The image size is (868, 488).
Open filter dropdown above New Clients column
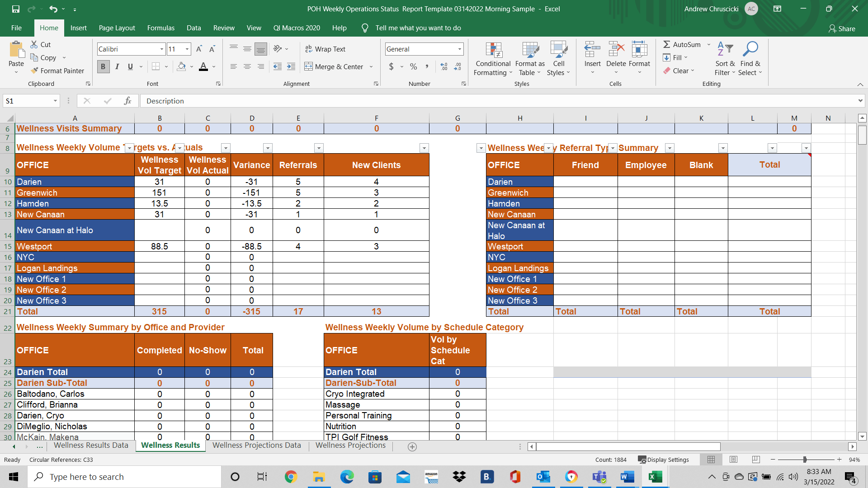point(424,148)
